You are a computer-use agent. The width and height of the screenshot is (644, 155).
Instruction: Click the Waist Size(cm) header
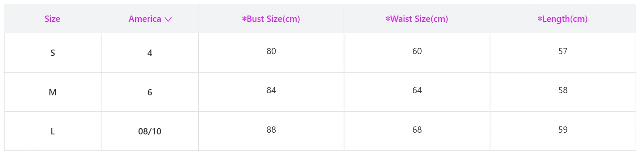(x=417, y=19)
